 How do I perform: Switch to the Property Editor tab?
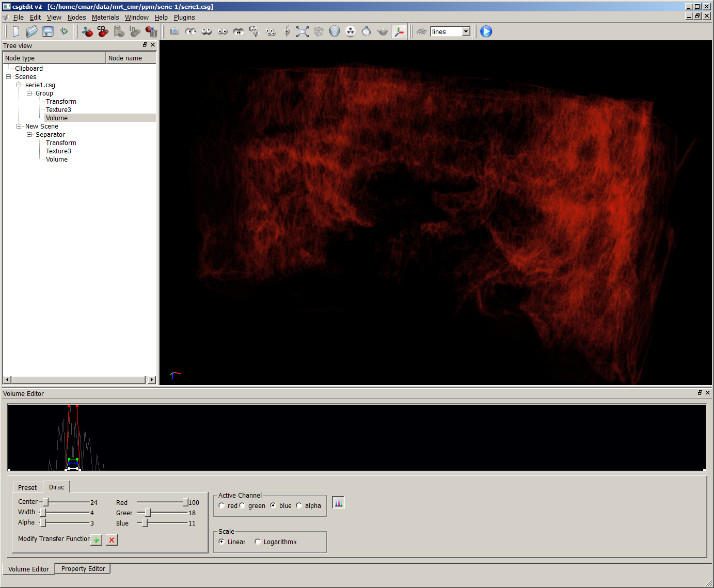[83, 569]
